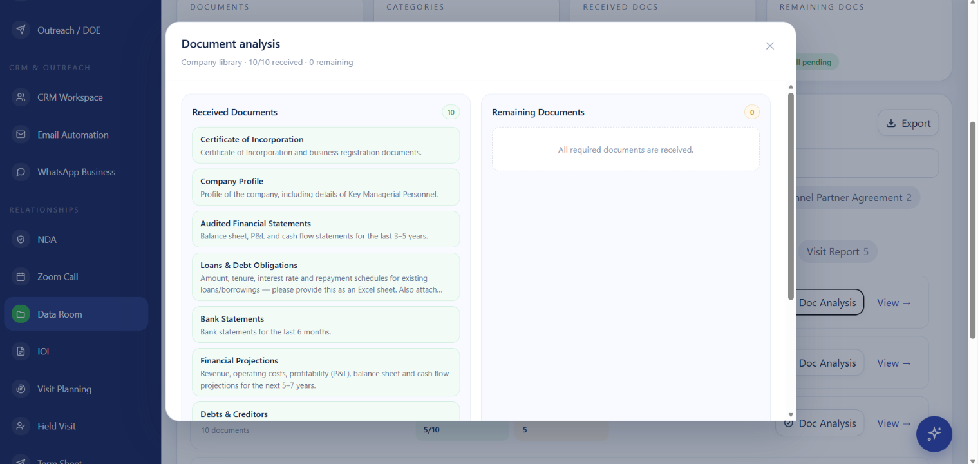
Task: Follow the first View → link
Action: click(894, 302)
